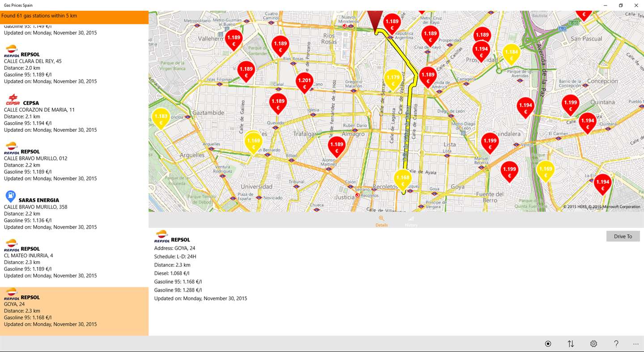Select the 1.199 pin near Quintana

click(x=570, y=105)
